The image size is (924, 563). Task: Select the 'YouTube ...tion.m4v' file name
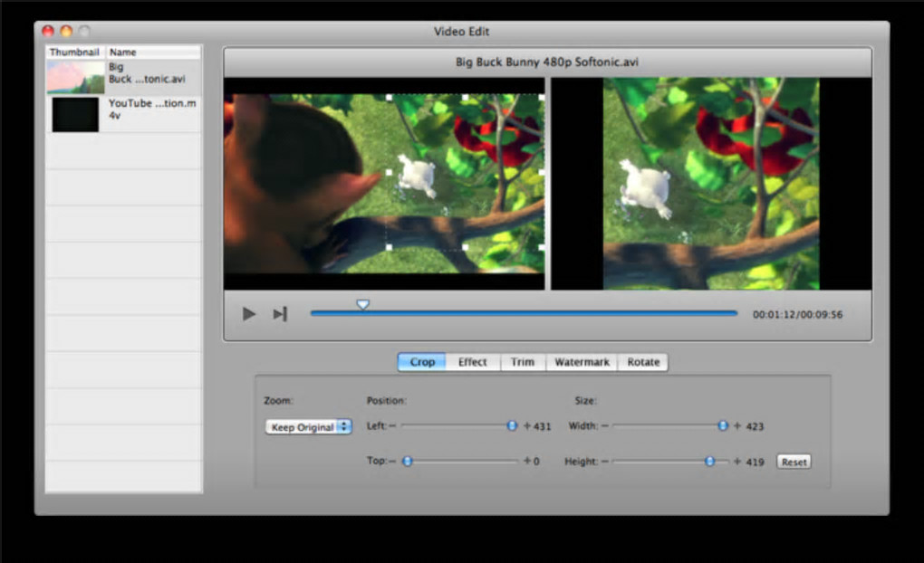click(x=152, y=109)
